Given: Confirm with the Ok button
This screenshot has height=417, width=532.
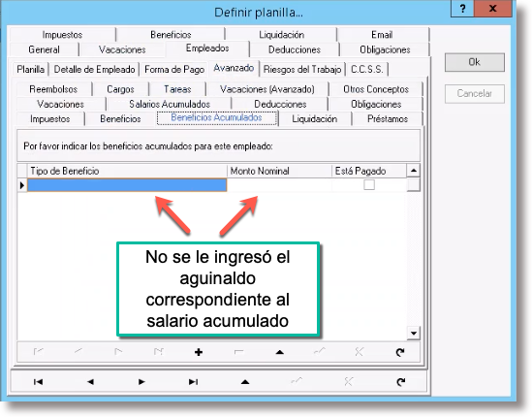Looking at the screenshot, I should 474,62.
